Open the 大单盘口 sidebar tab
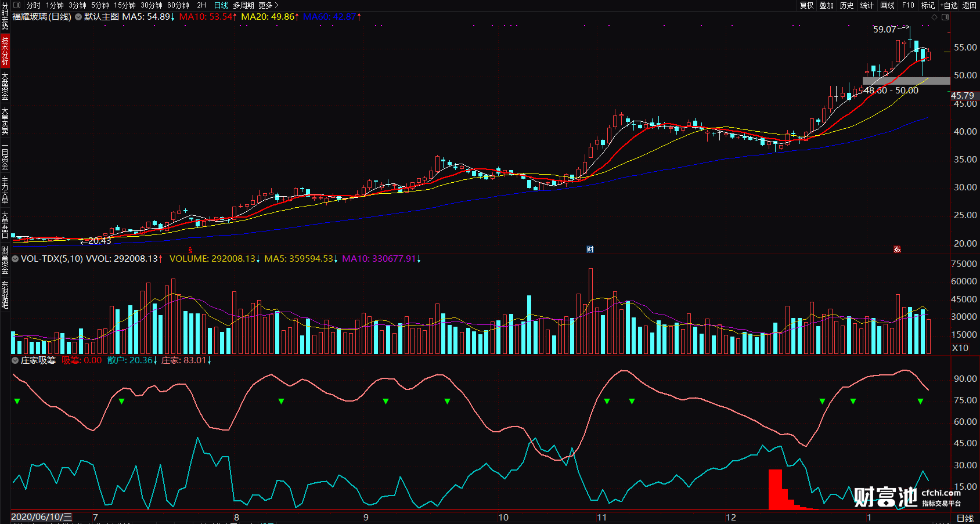This screenshot has width=980, height=524. coord(5,225)
